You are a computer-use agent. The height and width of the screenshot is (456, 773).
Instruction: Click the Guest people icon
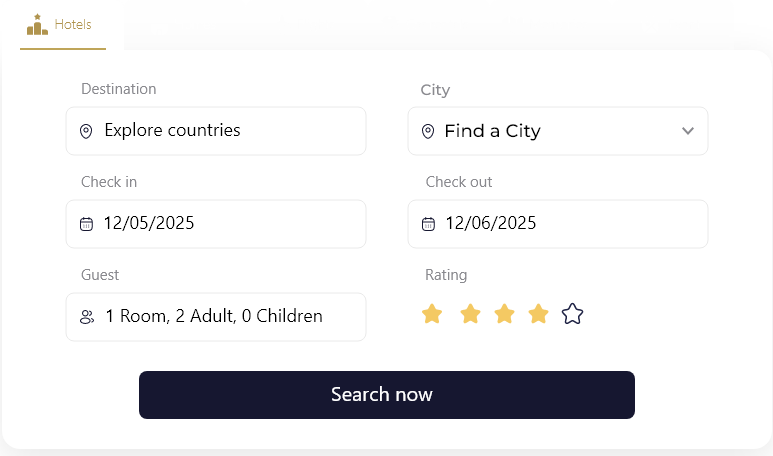(86, 317)
